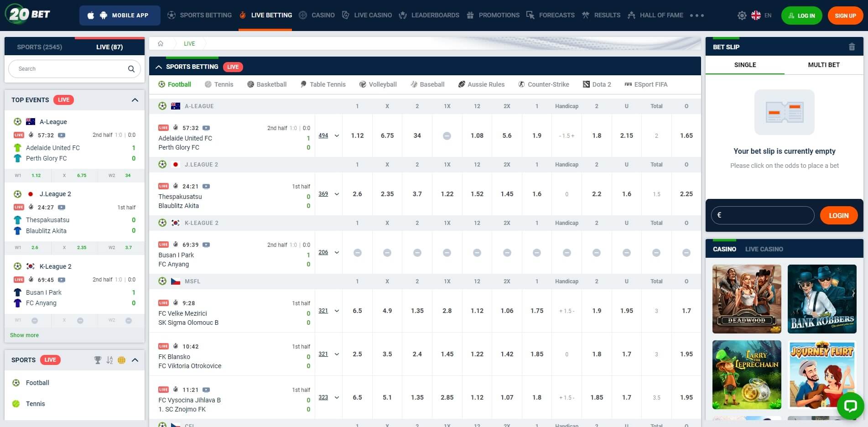
Task: Click the bet slip trash icon
Action: [x=852, y=47]
